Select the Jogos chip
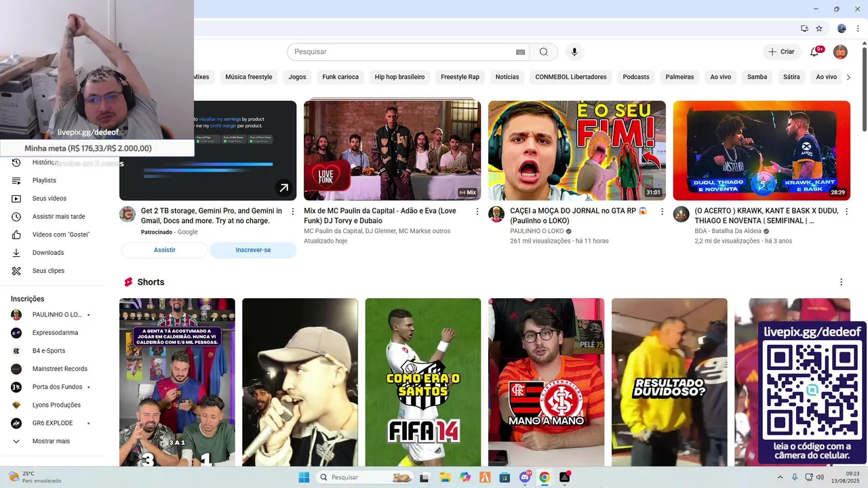 coord(297,77)
